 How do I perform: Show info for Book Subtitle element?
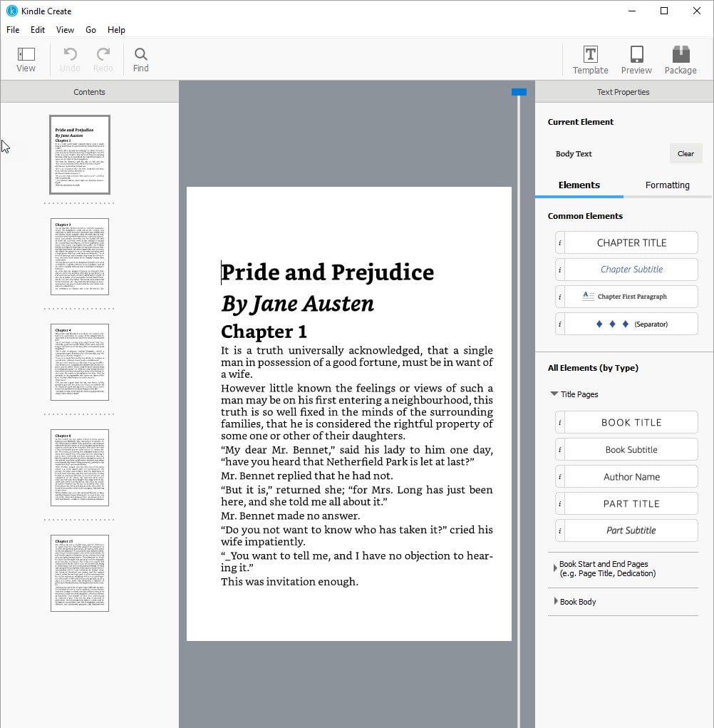coord(560,449)
